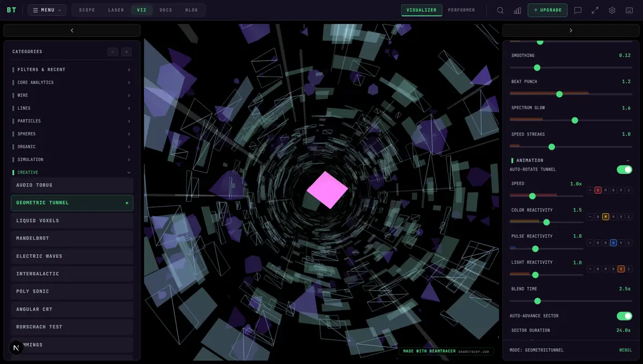Toggle the M band for Color Reactivity
Viewport: 643px width, 364px height.
click(x=605, y=216)
